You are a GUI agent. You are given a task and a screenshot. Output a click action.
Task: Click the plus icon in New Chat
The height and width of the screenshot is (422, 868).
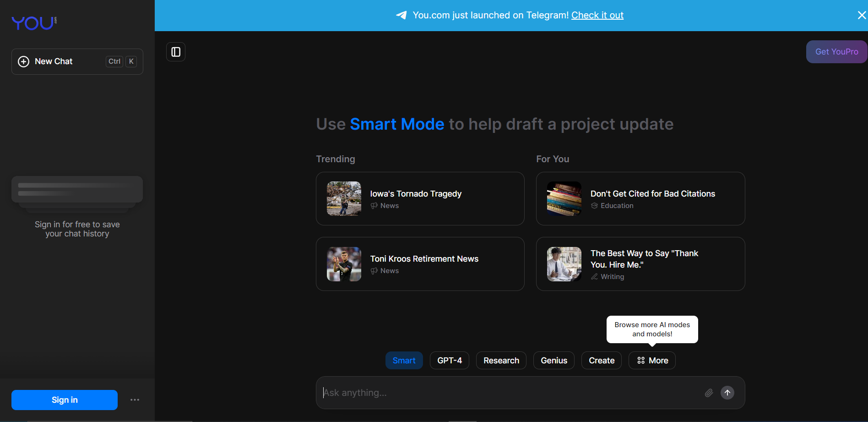(x=23, y=61)
